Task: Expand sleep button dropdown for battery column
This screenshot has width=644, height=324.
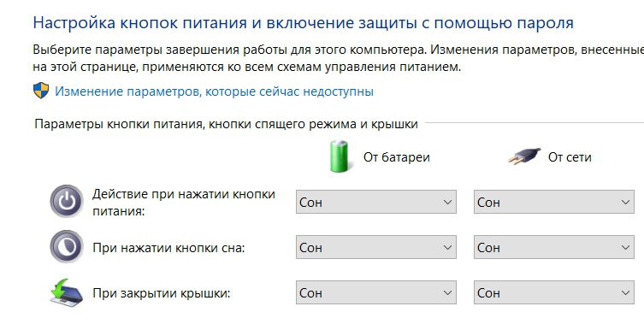Action: point(375,247)
